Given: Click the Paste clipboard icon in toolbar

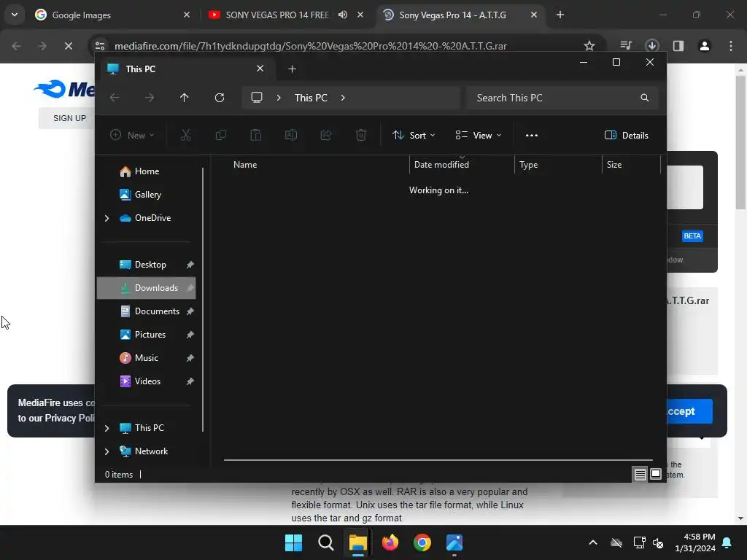Looking at the screenshot, I should [256, 135].
